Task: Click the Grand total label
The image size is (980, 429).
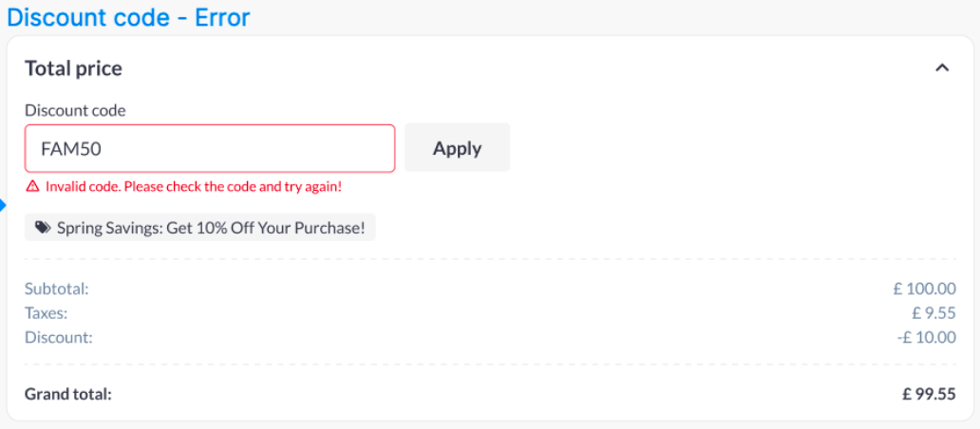Action: pos(67,393)
